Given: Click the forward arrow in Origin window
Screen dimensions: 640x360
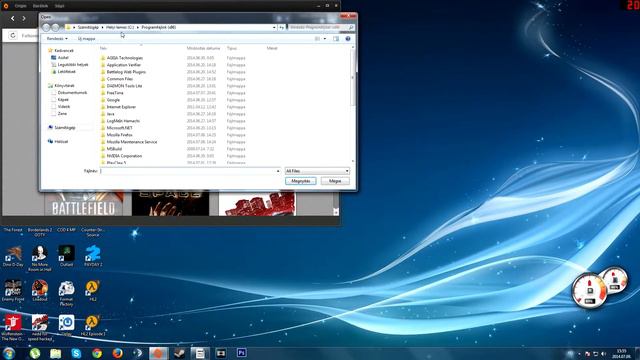Looking at the screenshot, I should 24,18.
